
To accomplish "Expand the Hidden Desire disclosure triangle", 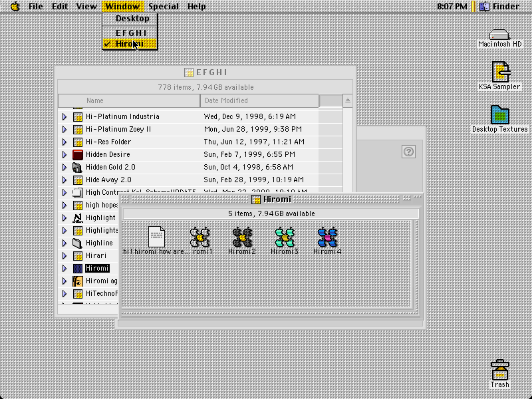I will (65, 155).
